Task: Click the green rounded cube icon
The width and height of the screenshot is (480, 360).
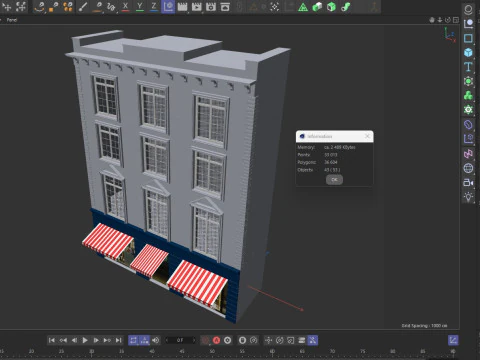Action: (x=317, y=7)
